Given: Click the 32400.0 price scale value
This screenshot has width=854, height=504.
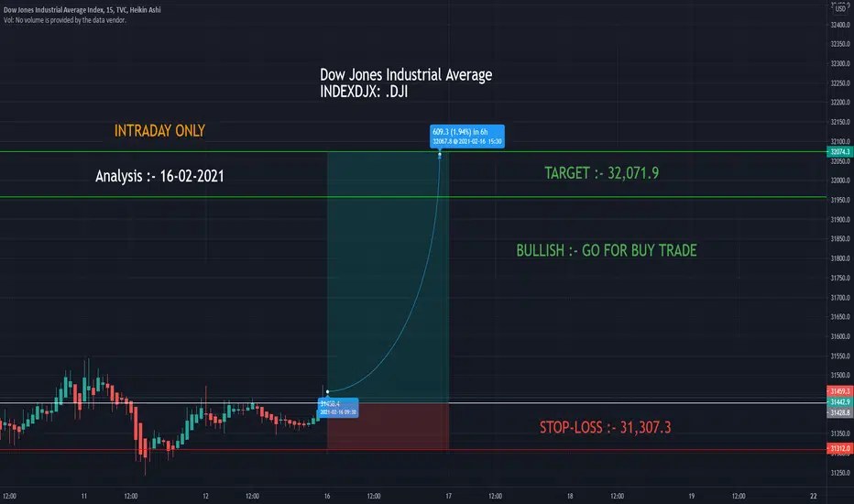Looking at the screenshot, I should (x=840, y=25).
